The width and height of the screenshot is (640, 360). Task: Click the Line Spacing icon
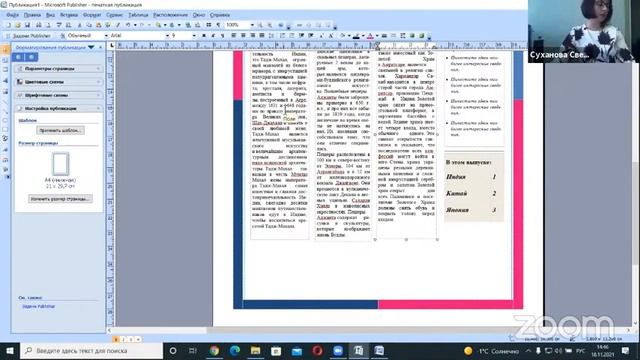tap(271, 36)
